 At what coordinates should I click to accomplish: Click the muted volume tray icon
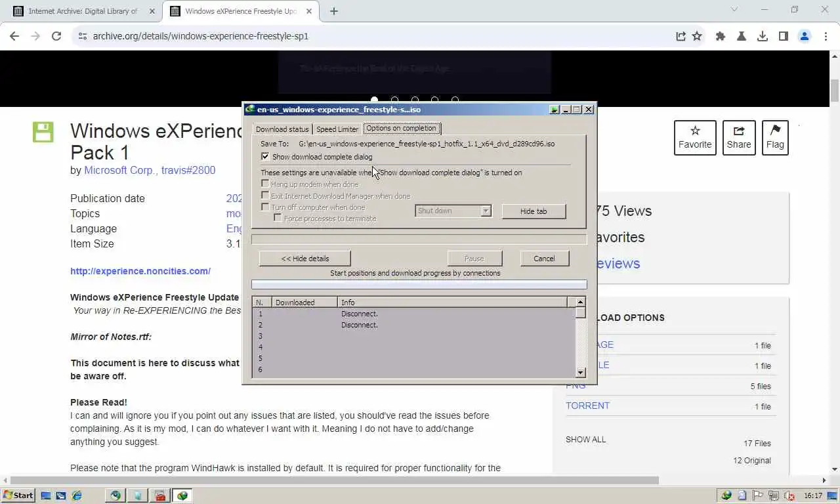(789, 495)
